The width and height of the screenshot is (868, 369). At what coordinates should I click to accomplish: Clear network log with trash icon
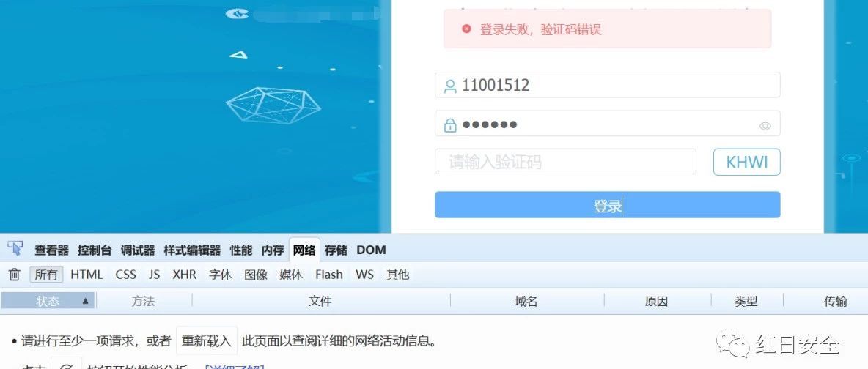pyautogui.click(x=15, y=275)
